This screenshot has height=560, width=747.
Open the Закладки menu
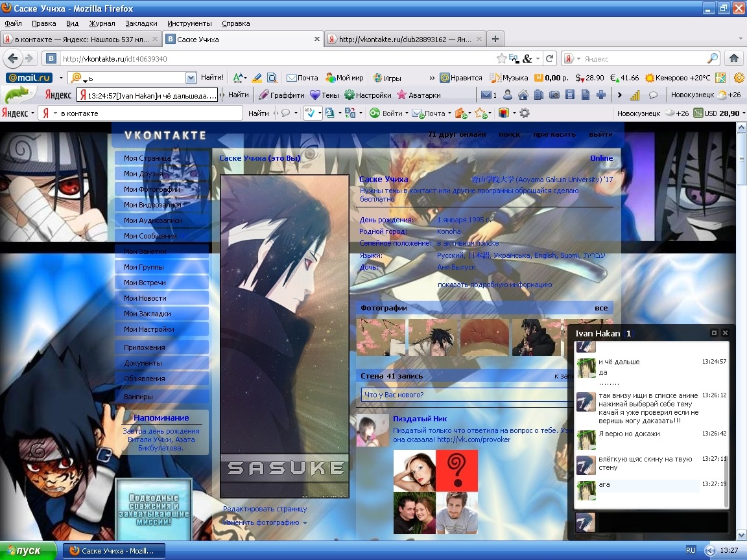[x=141, y=23]
